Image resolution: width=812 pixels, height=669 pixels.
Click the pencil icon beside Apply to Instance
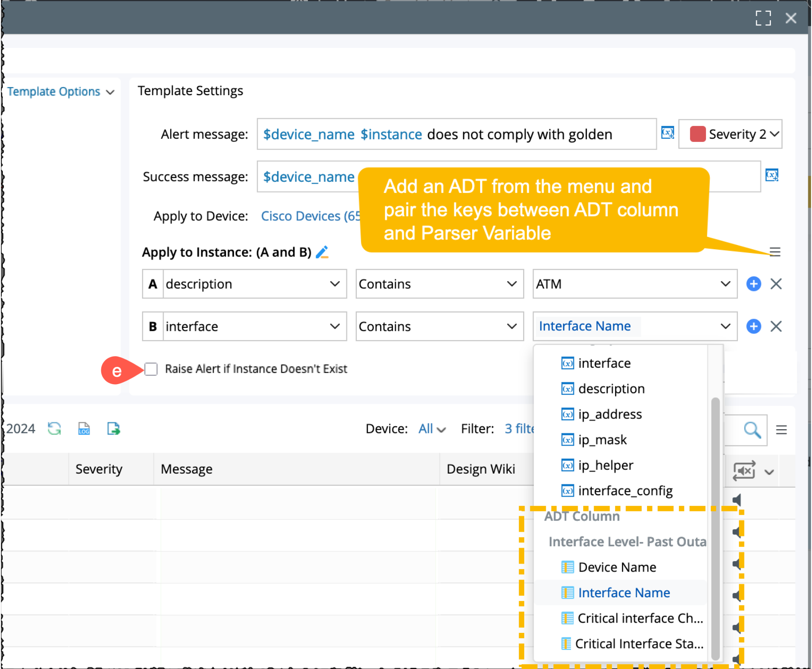point(322,252)
